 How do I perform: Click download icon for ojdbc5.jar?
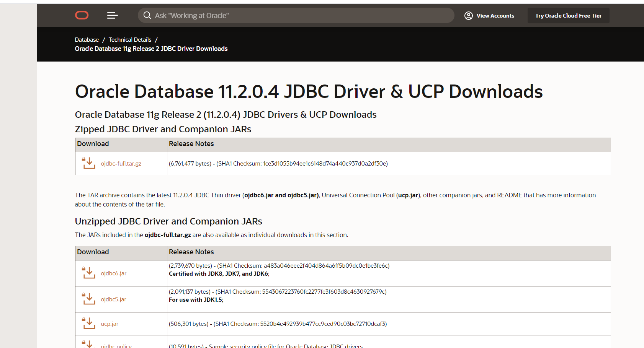coord(88,299)
